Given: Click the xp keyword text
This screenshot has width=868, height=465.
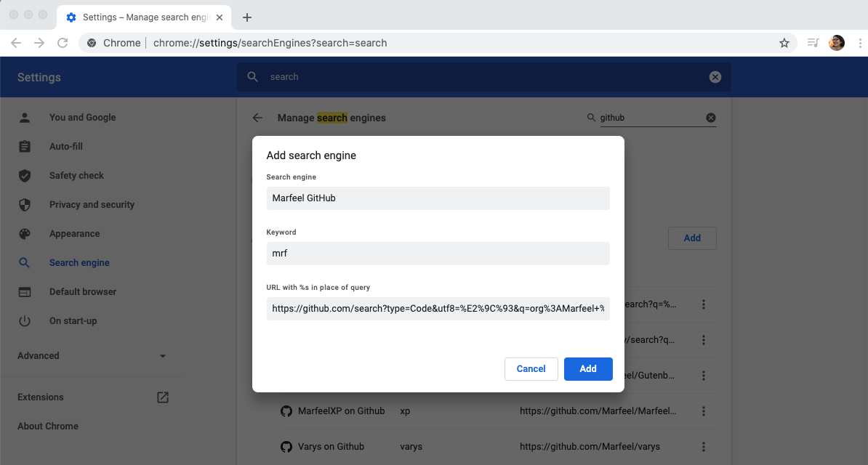Looking at the screenshot, I should [x=405, y=411].
